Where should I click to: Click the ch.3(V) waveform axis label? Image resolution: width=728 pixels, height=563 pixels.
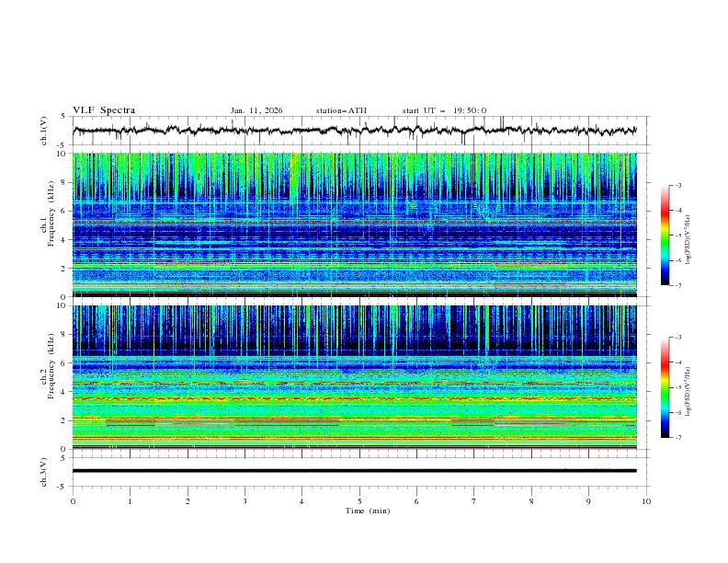pyautogui.click(x=44, y=471)
